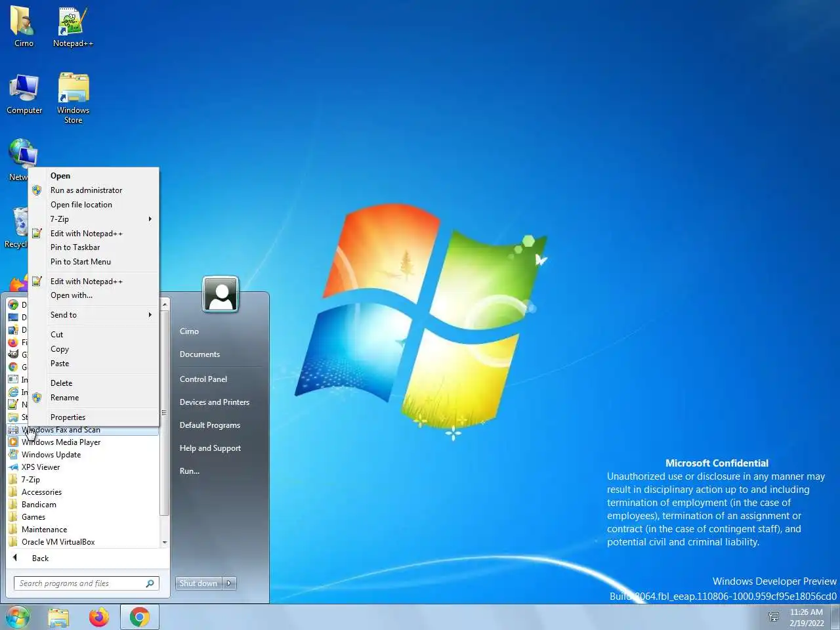This screenshot has width=840, height=630.
Task: Expand the Accessories folder
Action: pyautogui.click(x=83, y=492)
